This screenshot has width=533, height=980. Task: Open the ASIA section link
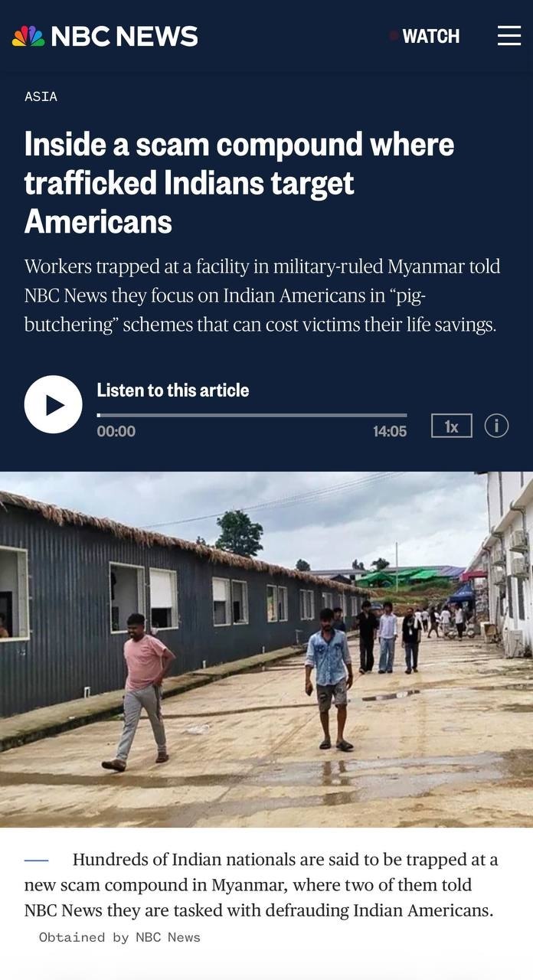tap(41, 96)
